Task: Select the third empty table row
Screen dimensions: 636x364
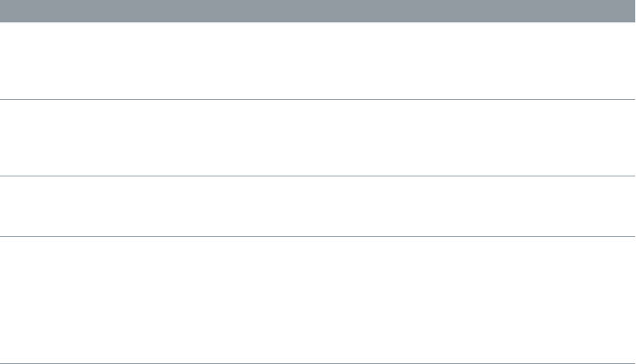Action: pyautogui.click(x=318, y=206)
